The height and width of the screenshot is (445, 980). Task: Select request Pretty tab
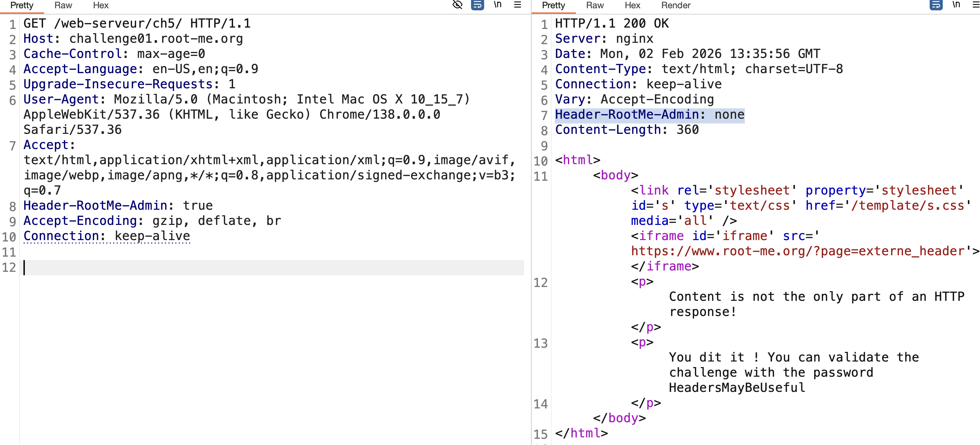pos(22,5)
